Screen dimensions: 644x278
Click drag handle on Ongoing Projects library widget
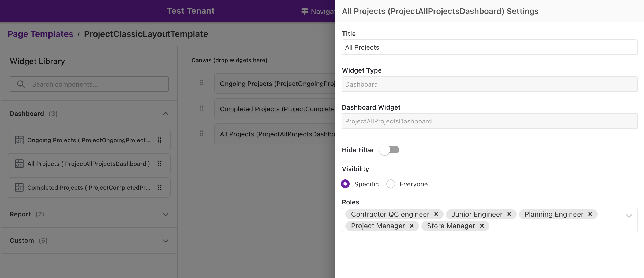tap(160, 140)
